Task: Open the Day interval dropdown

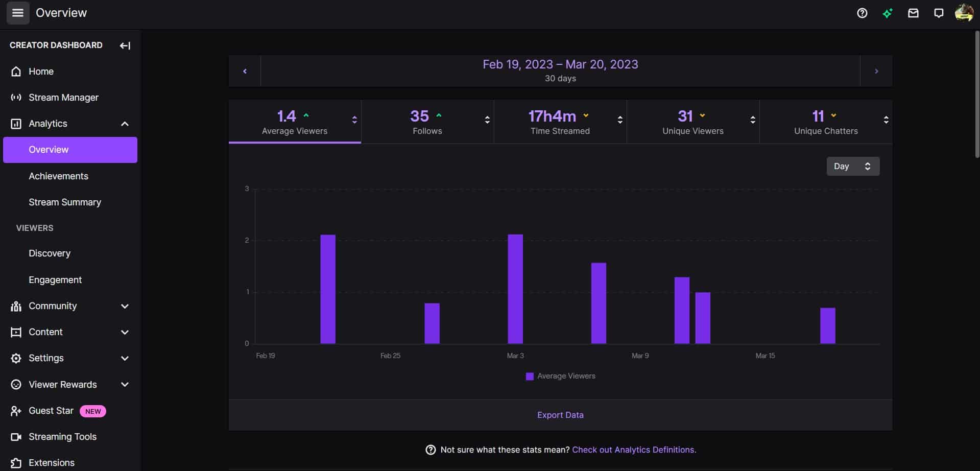Action: point(852,166)
